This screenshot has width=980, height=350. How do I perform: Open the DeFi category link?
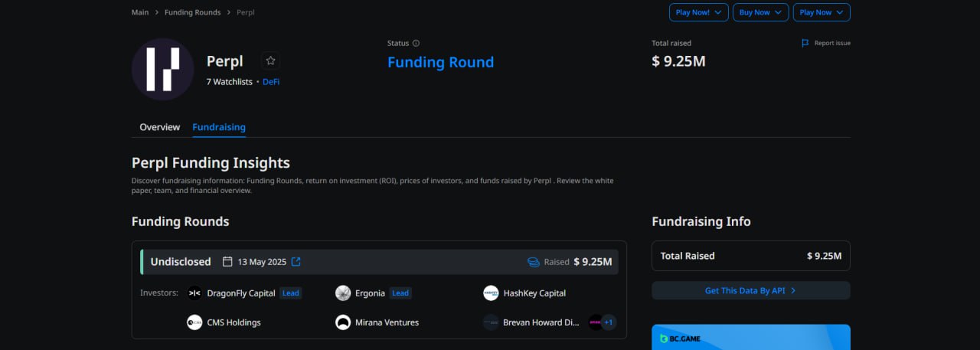271,82
